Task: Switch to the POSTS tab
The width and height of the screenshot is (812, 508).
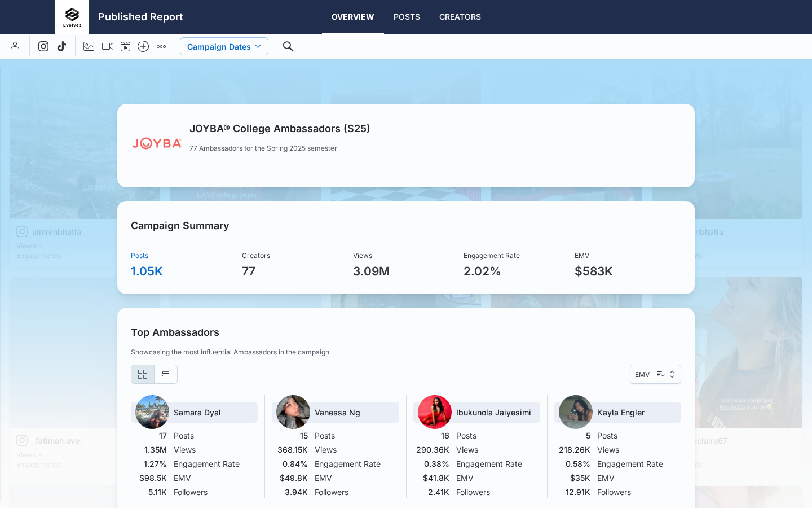Action: point(407,17)
